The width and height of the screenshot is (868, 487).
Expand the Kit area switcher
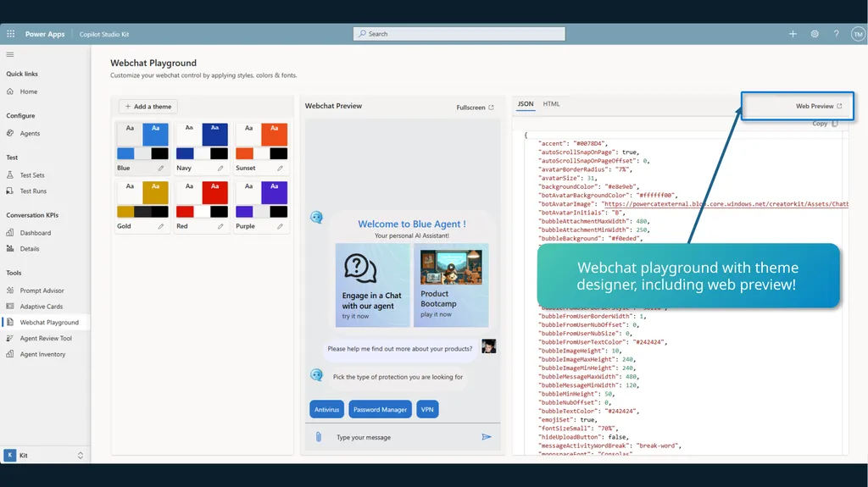click(81, 456)
